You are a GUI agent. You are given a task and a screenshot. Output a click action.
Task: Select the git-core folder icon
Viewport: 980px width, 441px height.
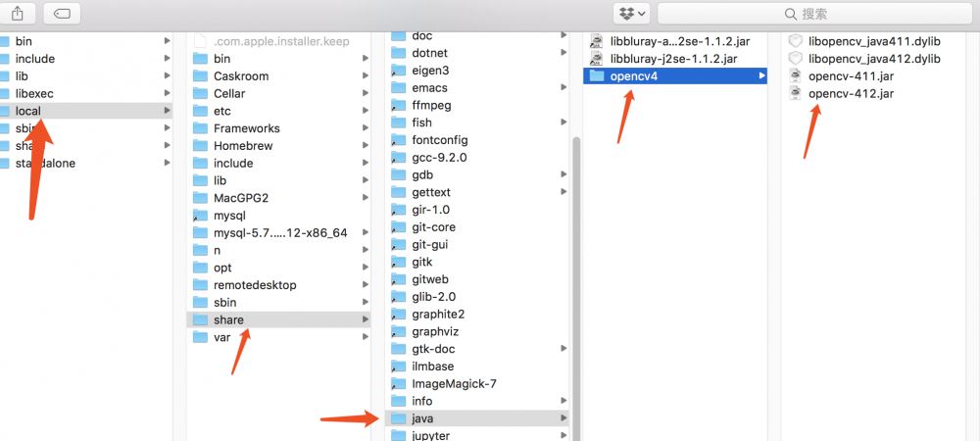pyautogui.click(x=399, y=227)
